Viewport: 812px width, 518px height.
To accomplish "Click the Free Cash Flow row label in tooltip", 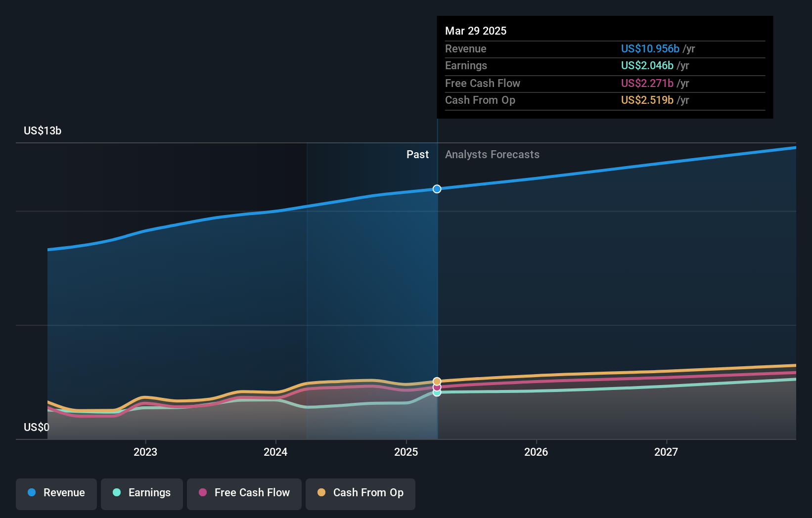I will 483,83.
